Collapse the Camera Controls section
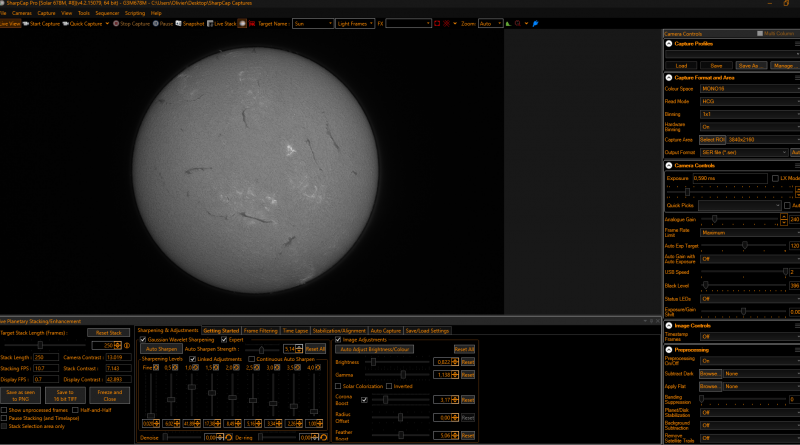The width and height of the screenshot is (800, 445). click(x=669, y=165)
